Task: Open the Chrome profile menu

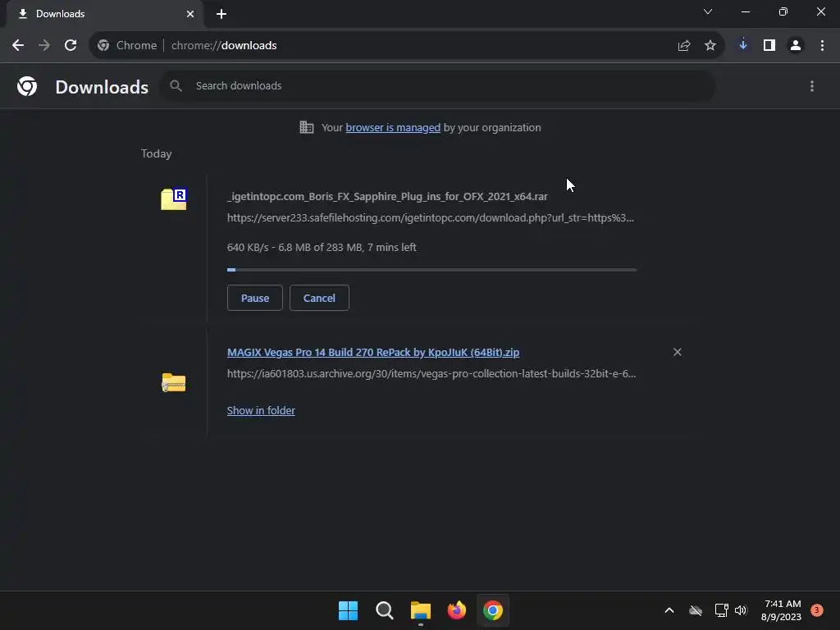Action: 796,46
